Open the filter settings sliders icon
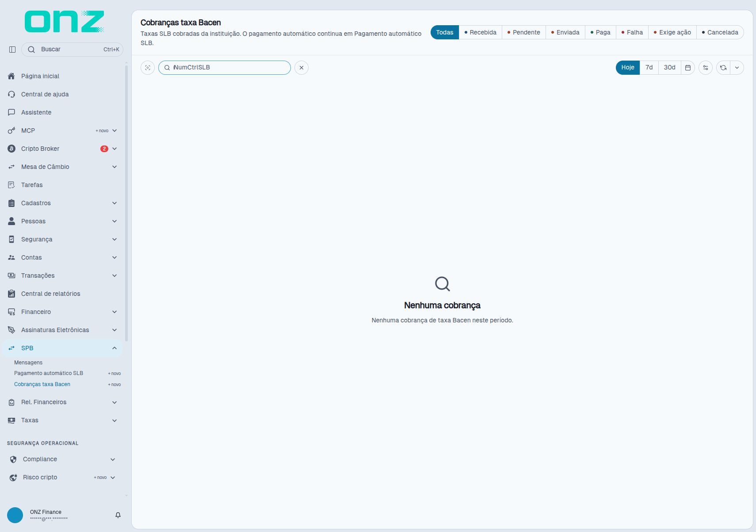This screenshot has width=756, height=532. pyautogui.click(x=706, y=68)
